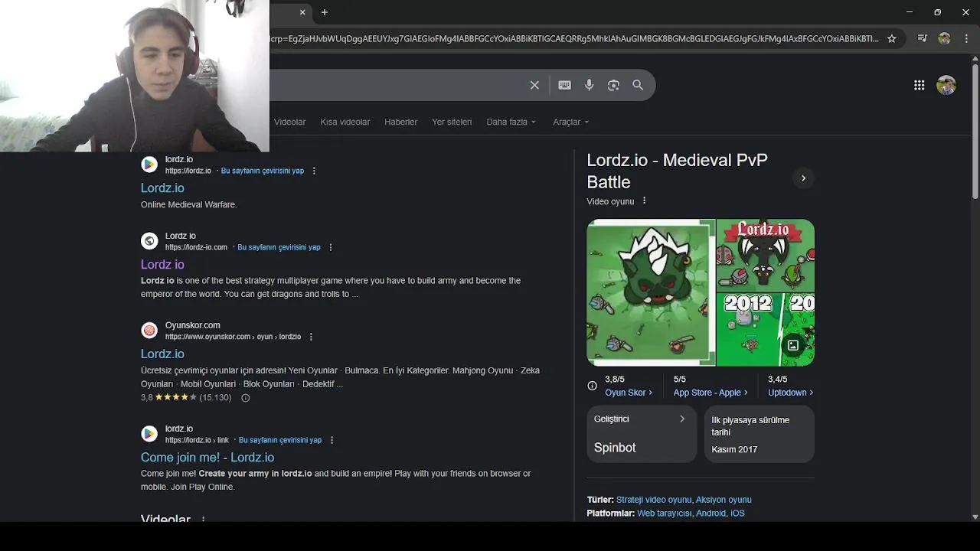Image resolution: width=980 pixels, height=551 pixels.
Task: Click the URL in the address bar
Action: point(574,38)
